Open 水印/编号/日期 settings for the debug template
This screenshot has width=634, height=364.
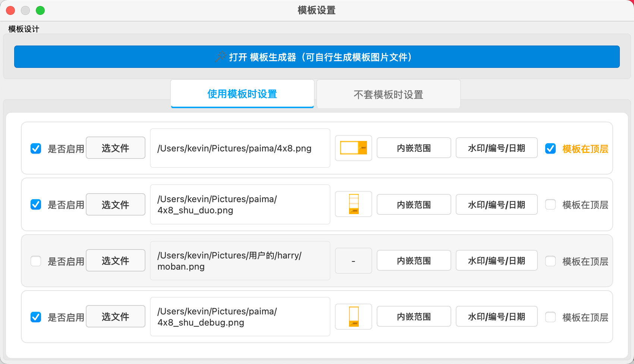coord(496,316)
